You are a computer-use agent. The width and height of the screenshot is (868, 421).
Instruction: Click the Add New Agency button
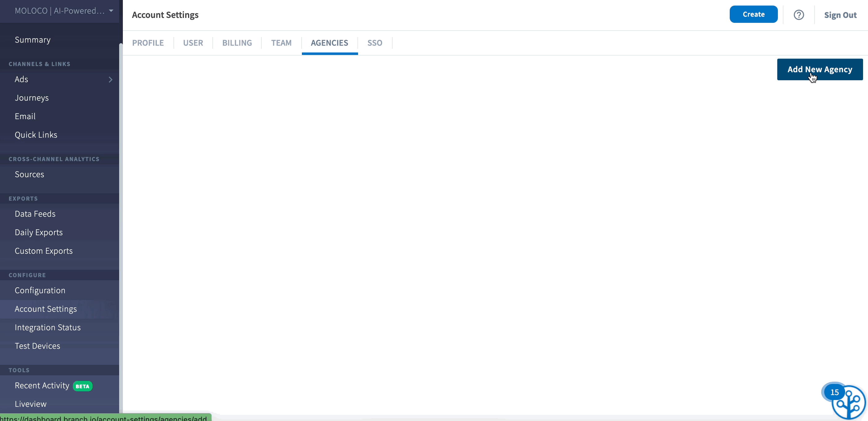coord(820,69)
